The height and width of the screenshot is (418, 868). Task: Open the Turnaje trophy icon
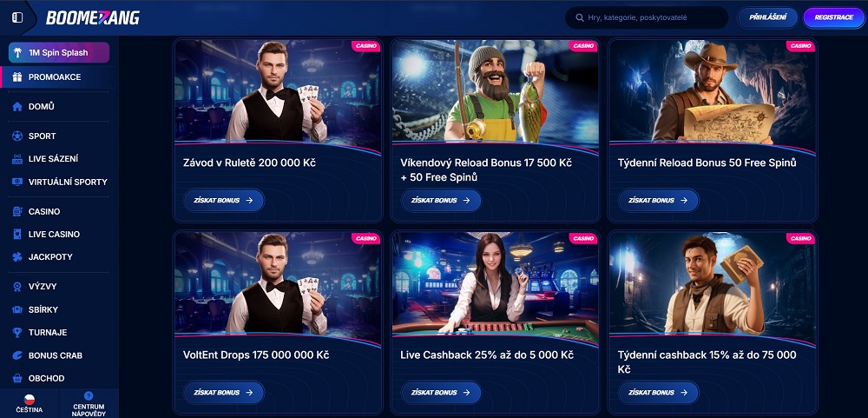(17, 333)
